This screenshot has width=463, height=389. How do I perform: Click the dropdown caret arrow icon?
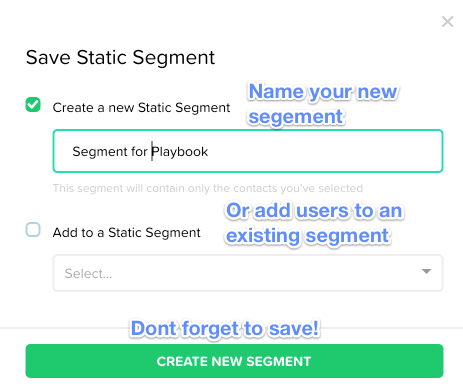point(426,271)
